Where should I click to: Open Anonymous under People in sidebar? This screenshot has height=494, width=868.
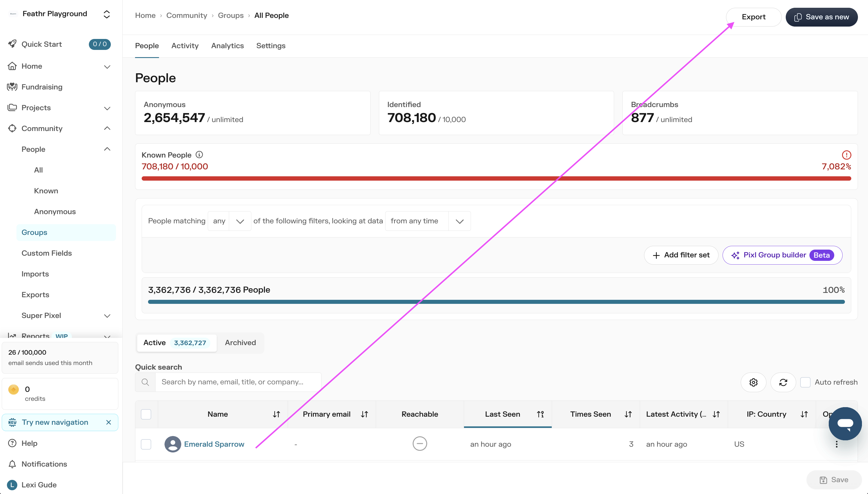pos(55,212)
